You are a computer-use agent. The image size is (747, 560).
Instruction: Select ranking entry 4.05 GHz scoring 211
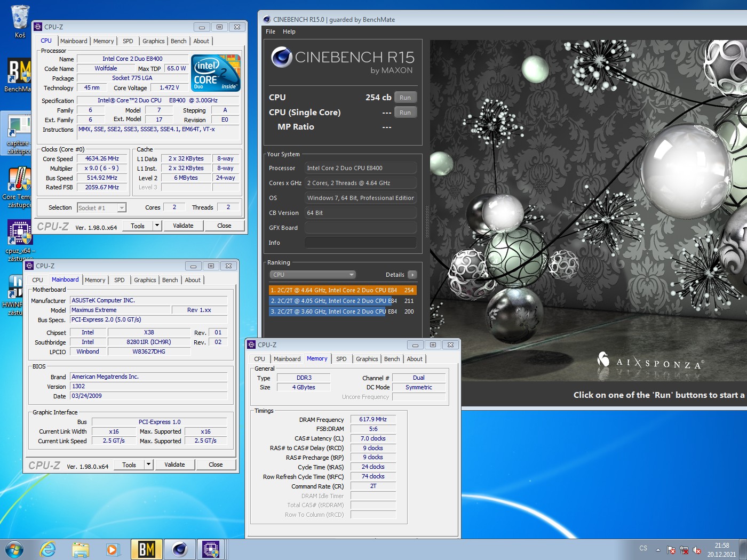343,301
